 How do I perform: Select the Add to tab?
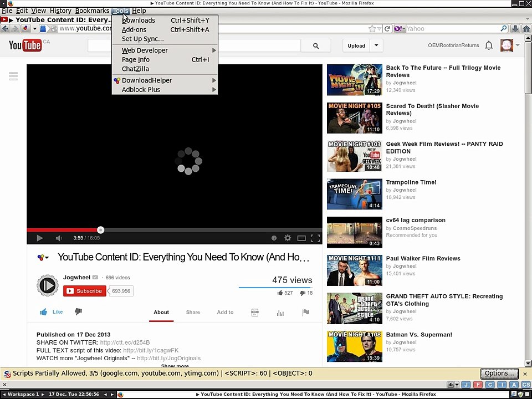[x=225, y=313]
